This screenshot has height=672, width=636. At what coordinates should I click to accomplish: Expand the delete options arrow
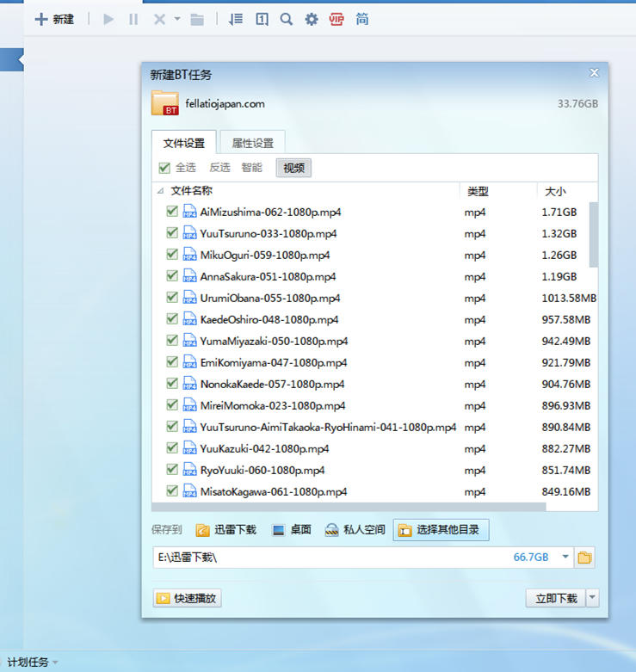pos(177,19)
